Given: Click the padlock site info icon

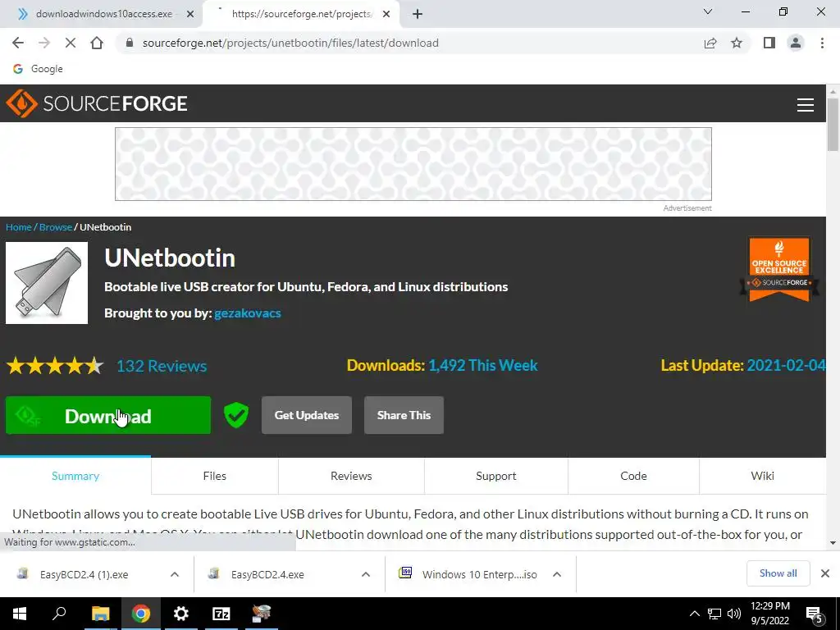Looking at the screenshot, I should point(129,43).
